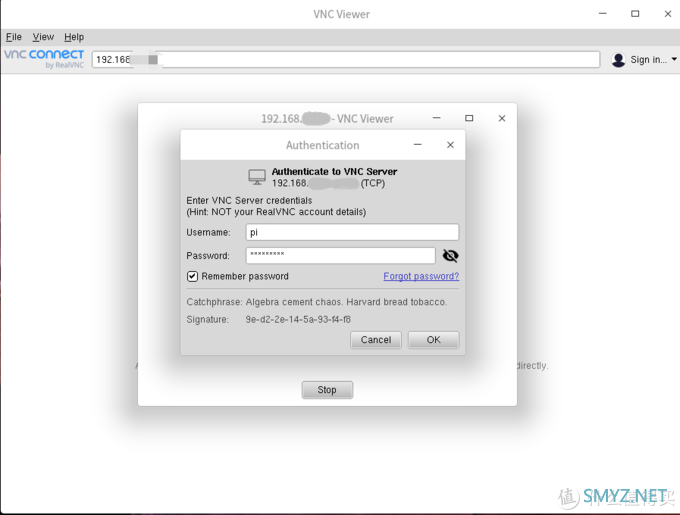The image size is (680, 515).
Task: Click the Hint NOT your RealVNC account text
Action: coord(276,212)
